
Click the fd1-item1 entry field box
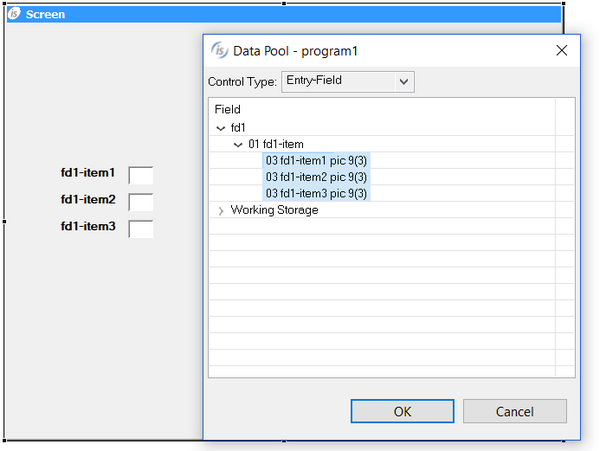[x=141, y=176]
